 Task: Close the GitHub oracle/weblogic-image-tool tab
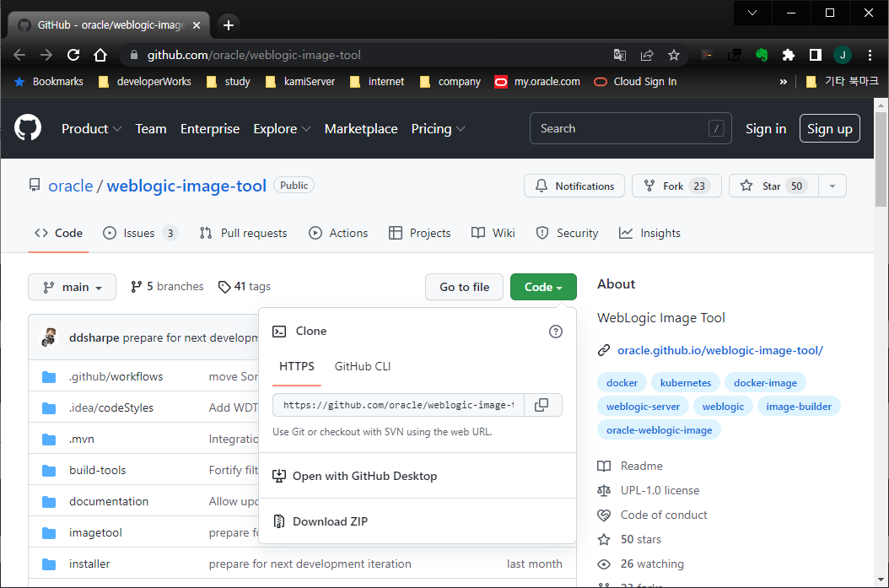pos(197,25)
